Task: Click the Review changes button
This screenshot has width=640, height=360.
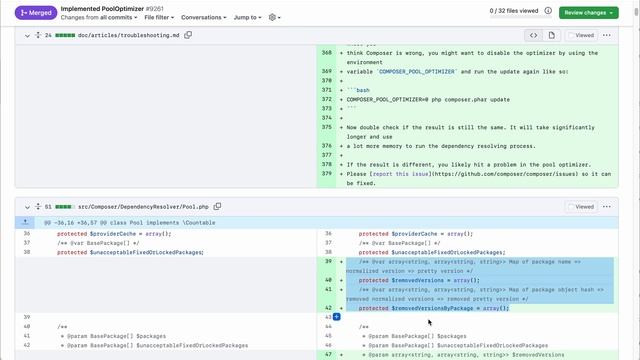Action: [x=589, y=13]
